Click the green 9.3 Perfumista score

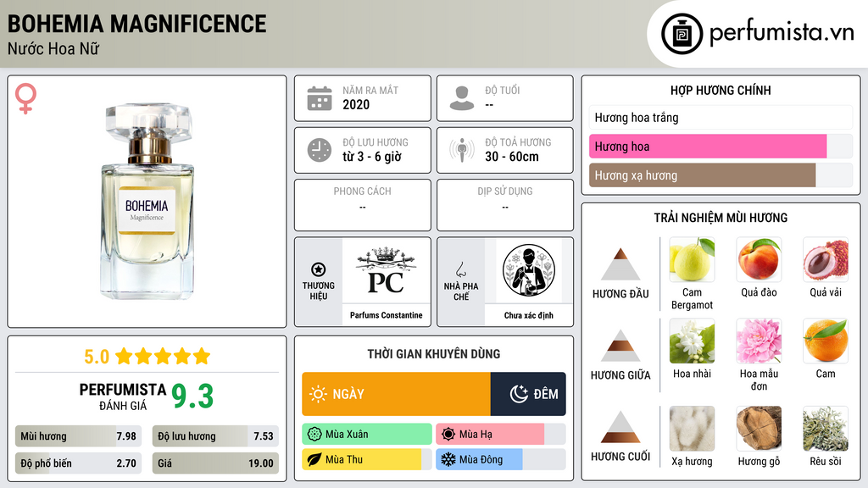coord(192,396)
